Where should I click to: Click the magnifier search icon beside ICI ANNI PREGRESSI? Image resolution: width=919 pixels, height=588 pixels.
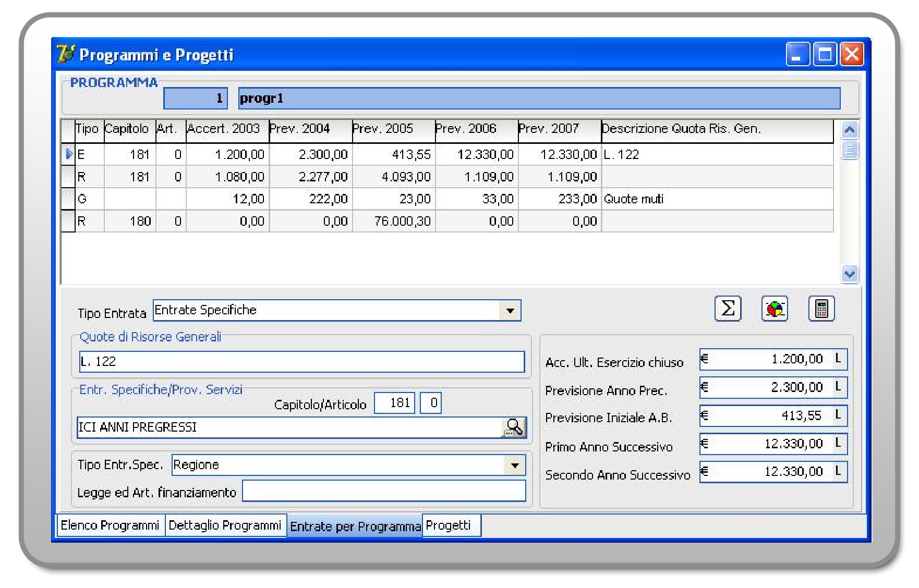point(514,427)
